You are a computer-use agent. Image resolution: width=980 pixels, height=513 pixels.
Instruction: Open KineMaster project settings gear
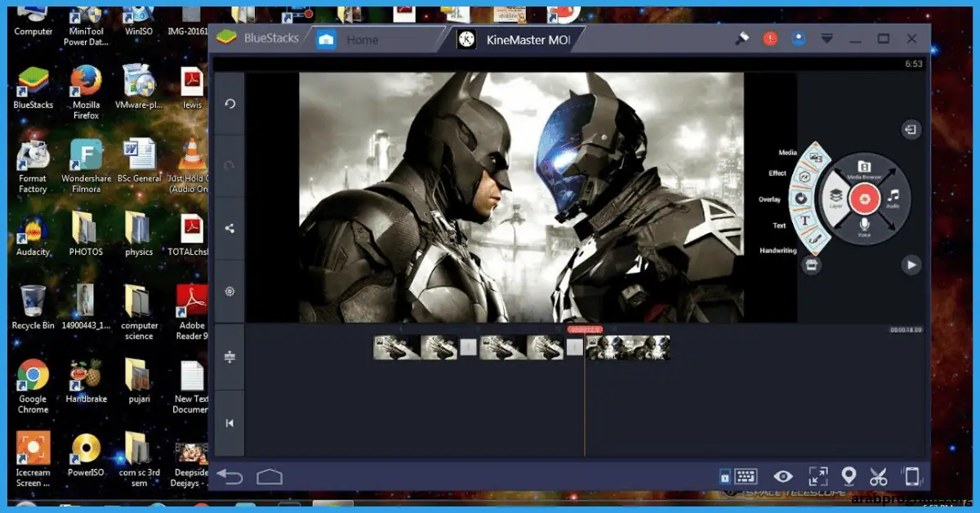tap(229, 292)
